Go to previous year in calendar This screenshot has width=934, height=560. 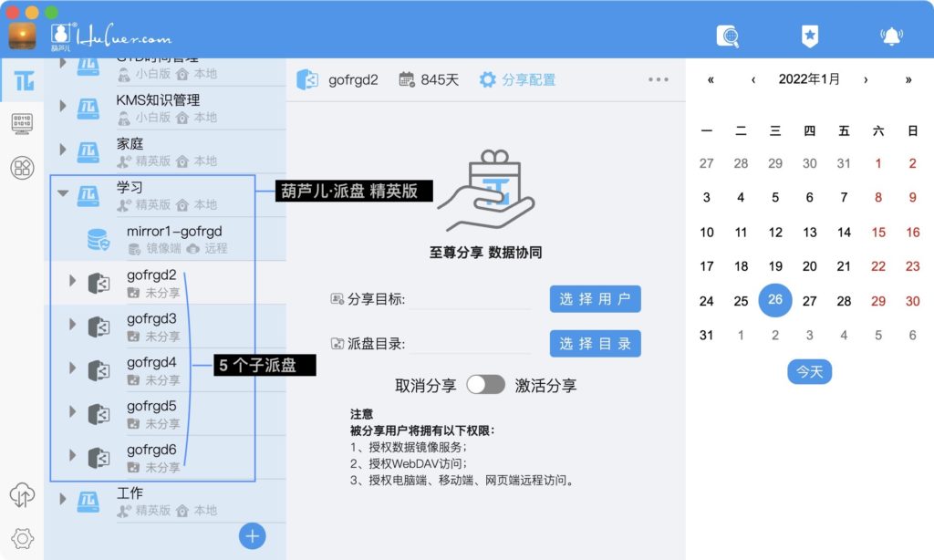coord(711,80)
